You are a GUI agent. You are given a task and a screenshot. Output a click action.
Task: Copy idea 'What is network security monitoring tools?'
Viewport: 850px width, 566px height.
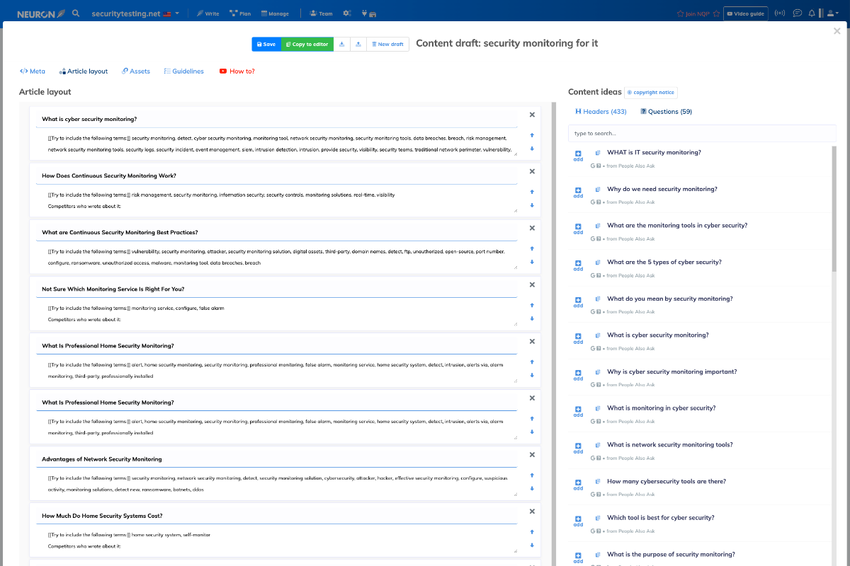tap(597, 445)
